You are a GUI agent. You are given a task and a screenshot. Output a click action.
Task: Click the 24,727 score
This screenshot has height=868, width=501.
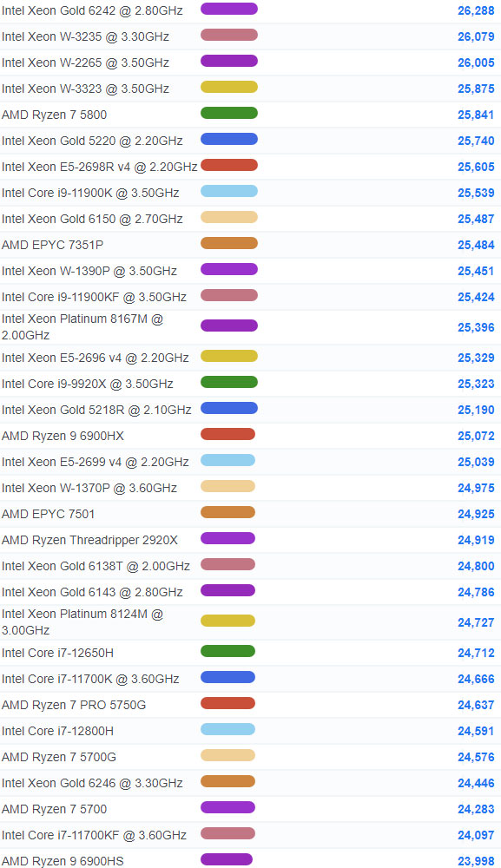476,622
